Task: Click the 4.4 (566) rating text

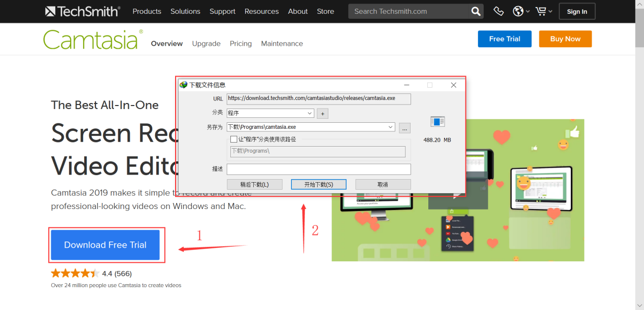Action: point(117,273)
